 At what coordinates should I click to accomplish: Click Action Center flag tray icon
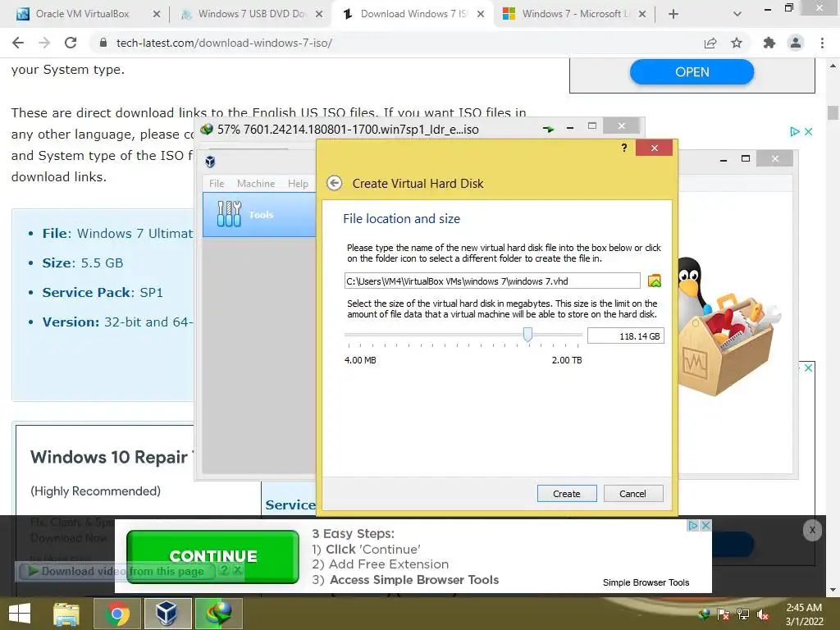click(724, 615)
